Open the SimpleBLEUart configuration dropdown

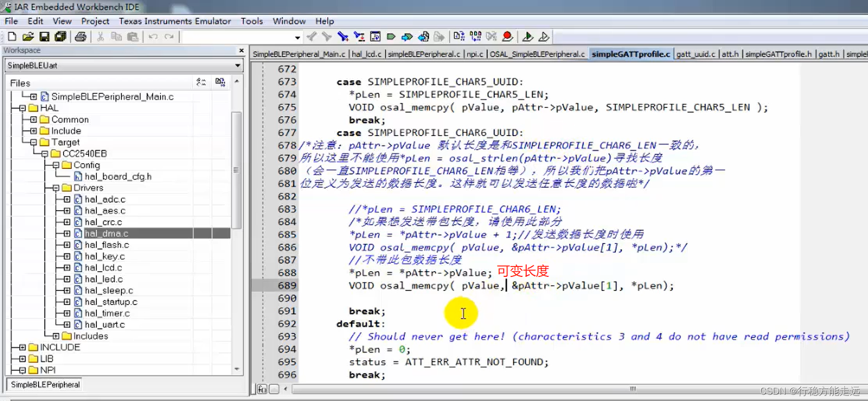click(238, 66)
